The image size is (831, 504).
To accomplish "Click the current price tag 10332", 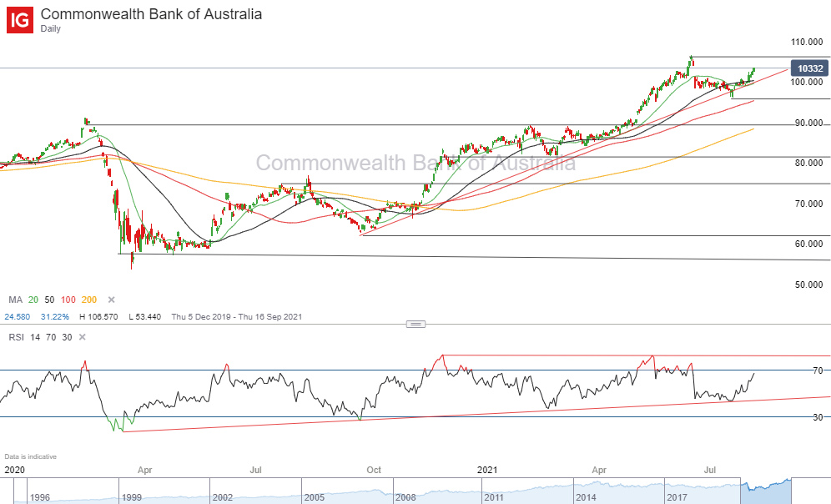I will pyautogui.click(x=809, y=68).
